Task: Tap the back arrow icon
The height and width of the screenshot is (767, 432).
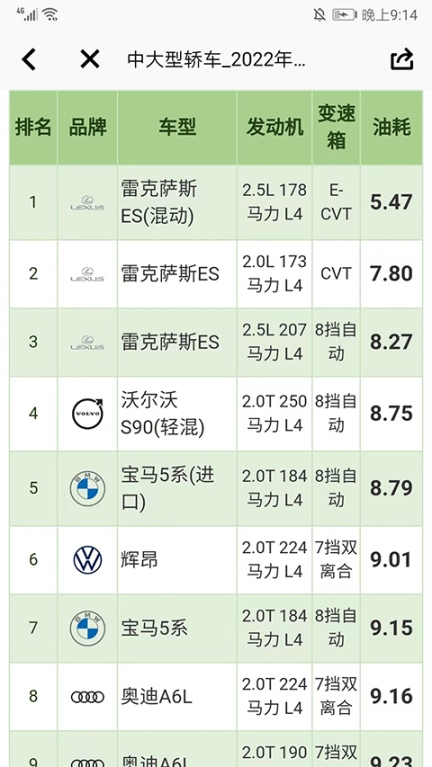Action: [29, 60]
